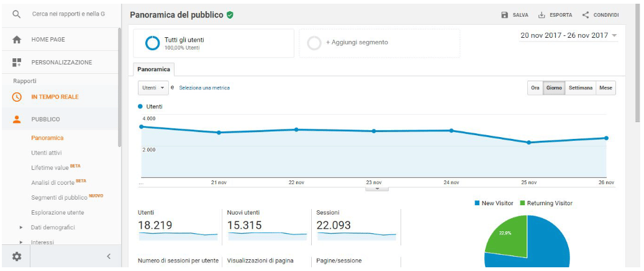644x271 pixels.
Task: Click the Condividi share icon
Action: coord(586,15)
